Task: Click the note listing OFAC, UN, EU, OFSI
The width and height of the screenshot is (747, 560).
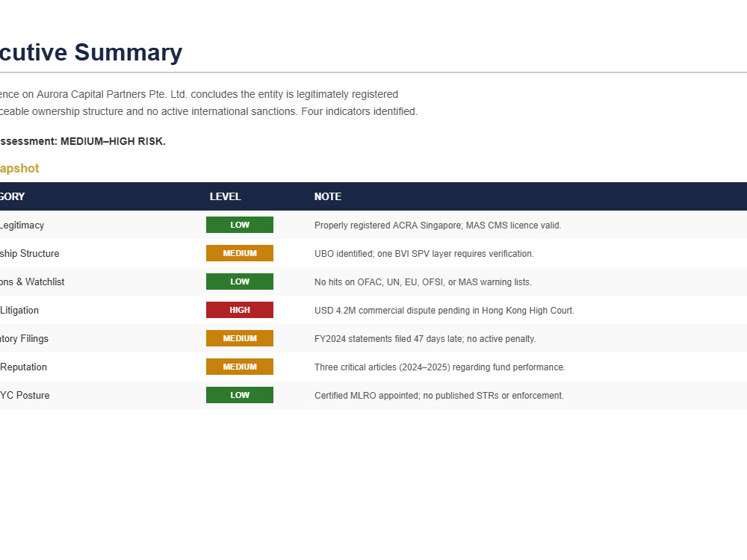Action: click(423, 282)
